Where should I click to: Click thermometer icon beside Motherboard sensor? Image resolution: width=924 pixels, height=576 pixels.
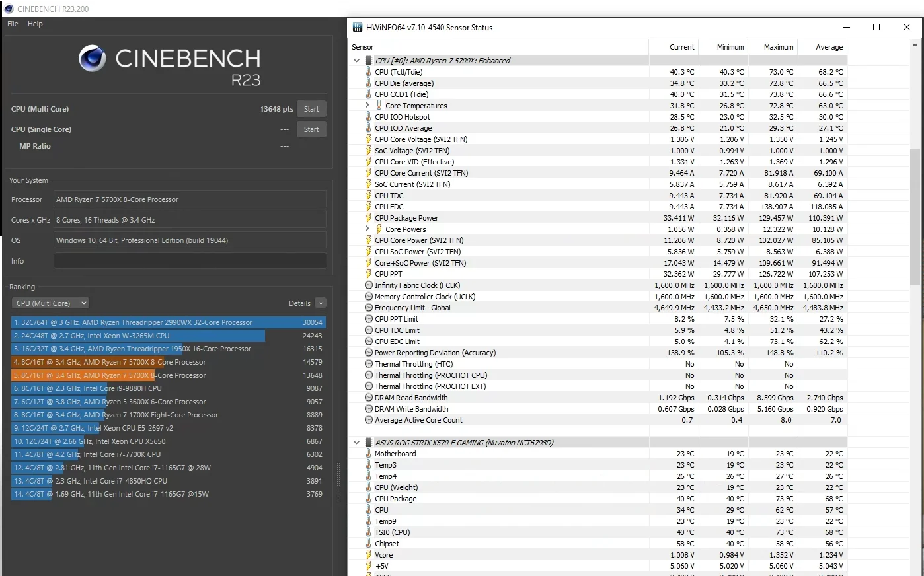(x=369, y=454)
